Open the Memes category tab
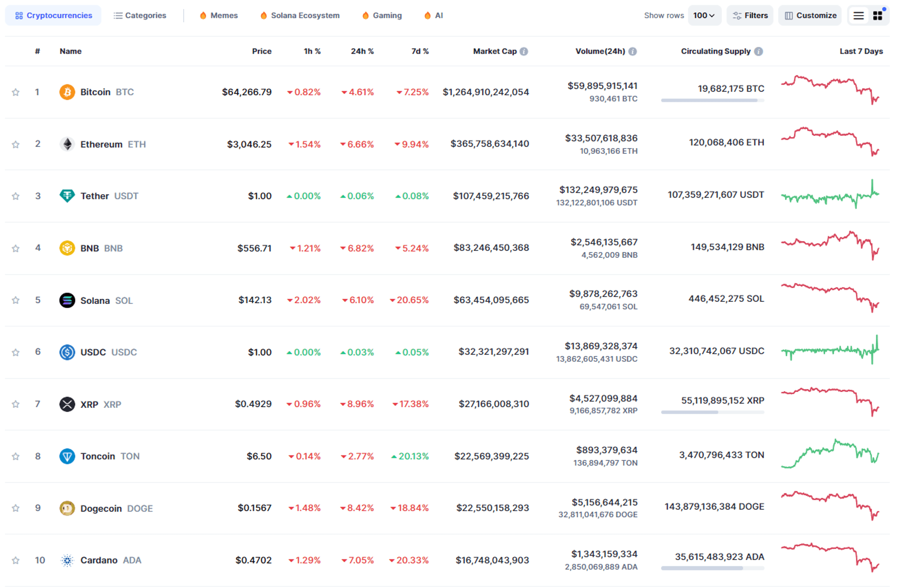This screenshot has height=588, width=902. 220,16
